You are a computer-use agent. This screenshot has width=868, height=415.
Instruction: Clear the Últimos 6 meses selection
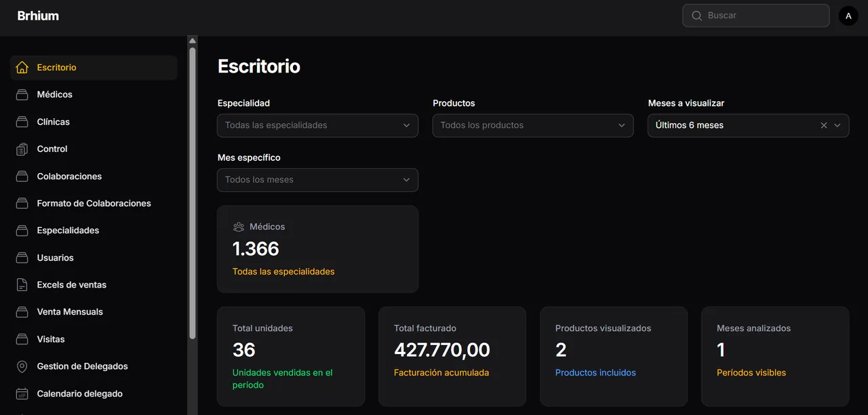[x=824, y=125]
